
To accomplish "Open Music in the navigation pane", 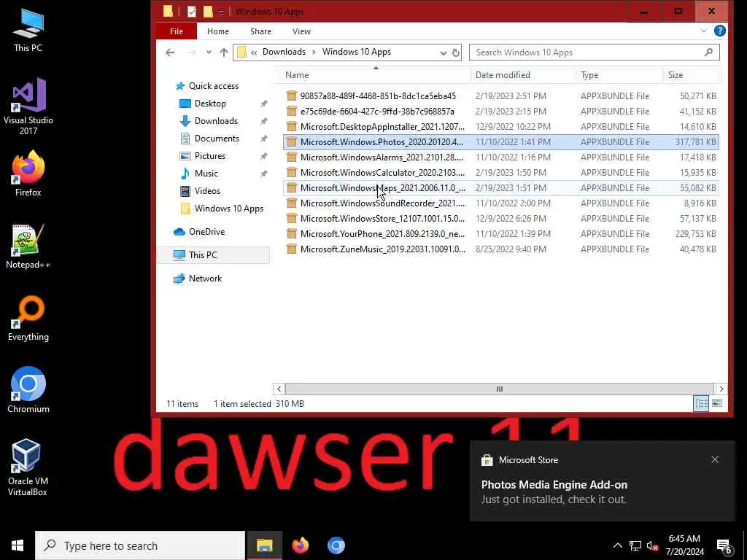I will click(206, 174).
